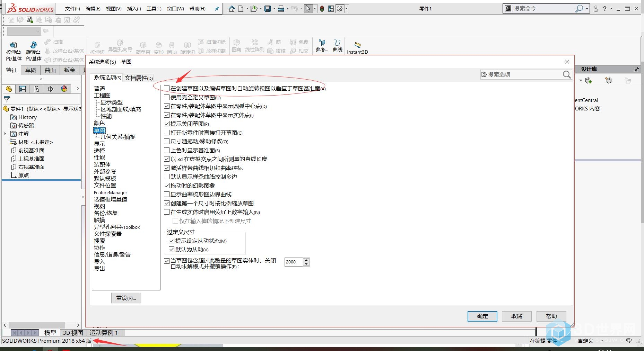Expand the manager tabs with the right chevron

coord(78,89)
